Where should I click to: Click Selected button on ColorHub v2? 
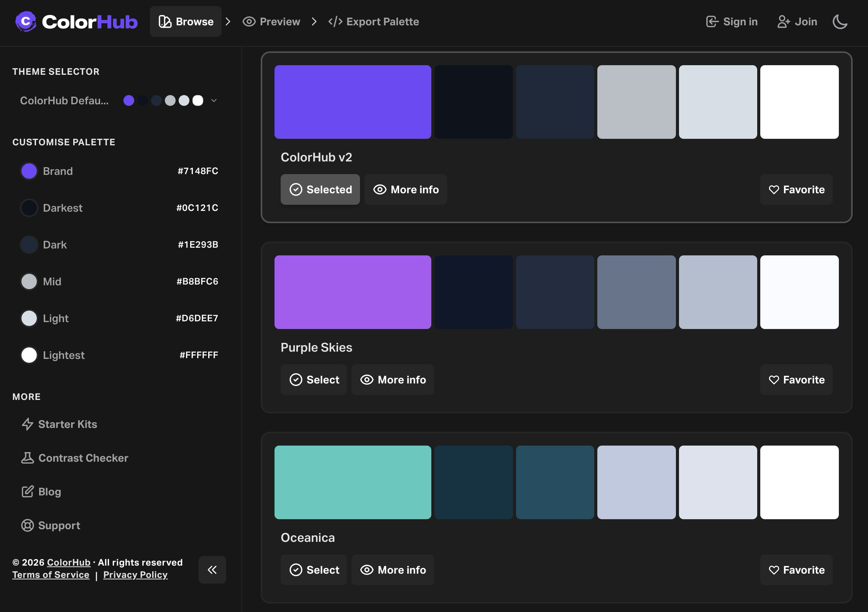[x=320, y=189]
